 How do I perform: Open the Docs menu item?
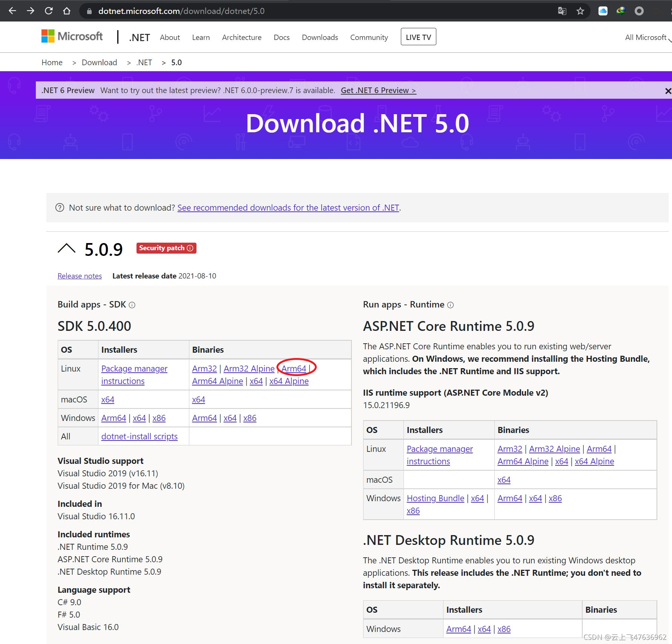[282, 37]
